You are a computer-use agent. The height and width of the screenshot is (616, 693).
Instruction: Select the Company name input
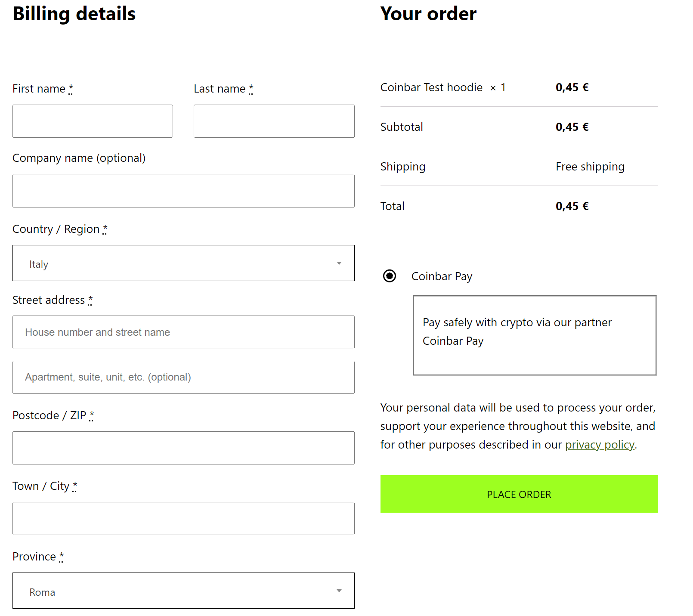coord(183,191)
